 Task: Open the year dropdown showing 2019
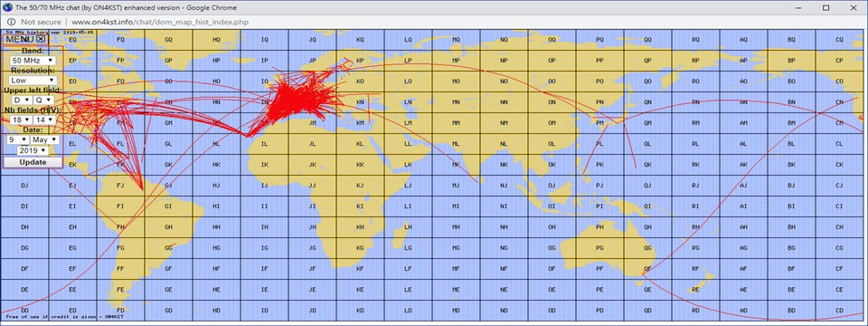(33, 150)
